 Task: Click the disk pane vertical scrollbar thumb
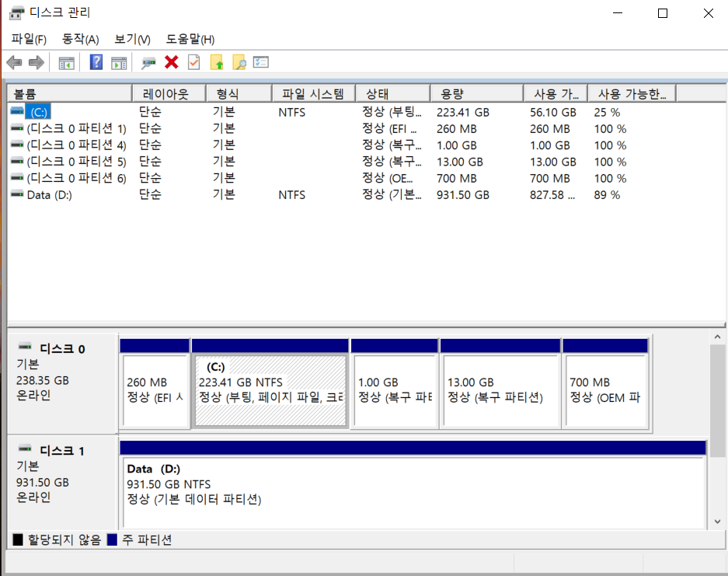(717, 400)
